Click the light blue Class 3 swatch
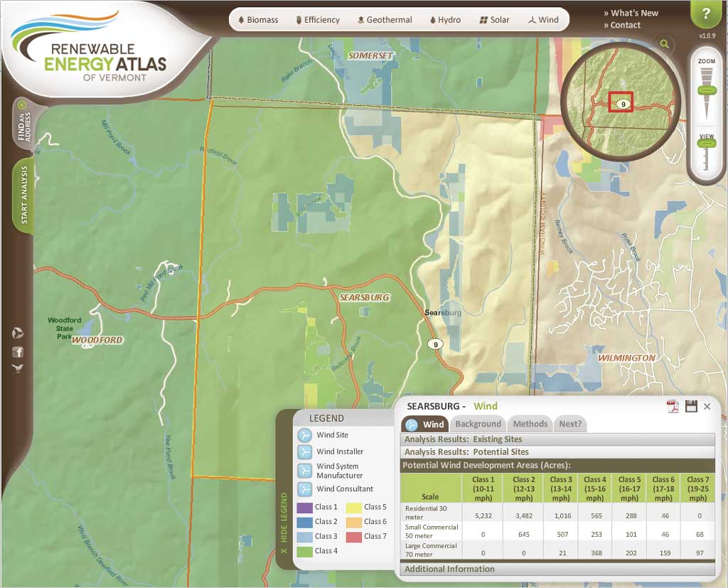 pyautogui.click(x=304, y=537)
